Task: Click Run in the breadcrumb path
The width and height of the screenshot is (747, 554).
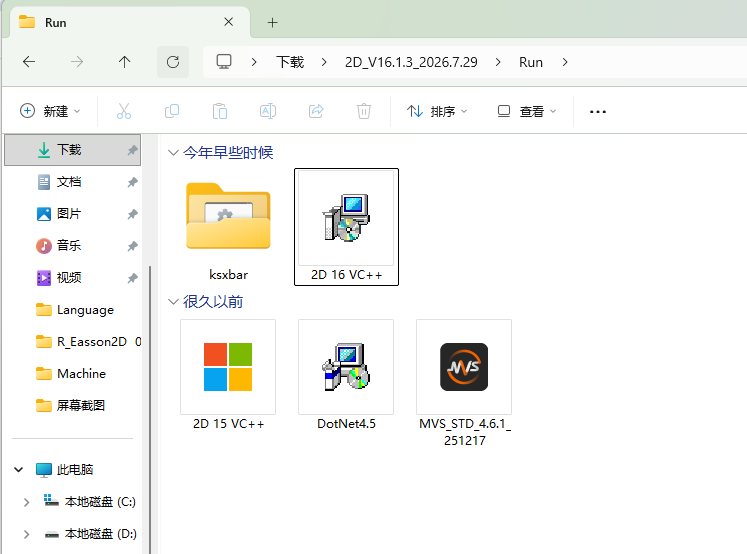Action: pyautogui.click(x=531, y=62)
